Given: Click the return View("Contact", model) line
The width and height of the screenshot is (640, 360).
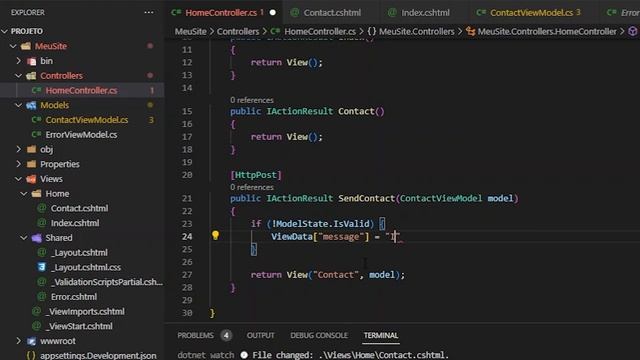Looking at the screenshot, I should [x=327, y=275].
